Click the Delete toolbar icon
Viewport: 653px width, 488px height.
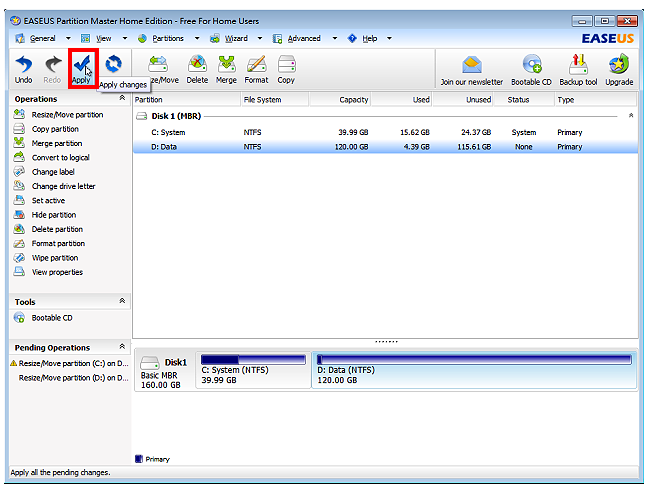pyautogui.click(x=197, y=70)
